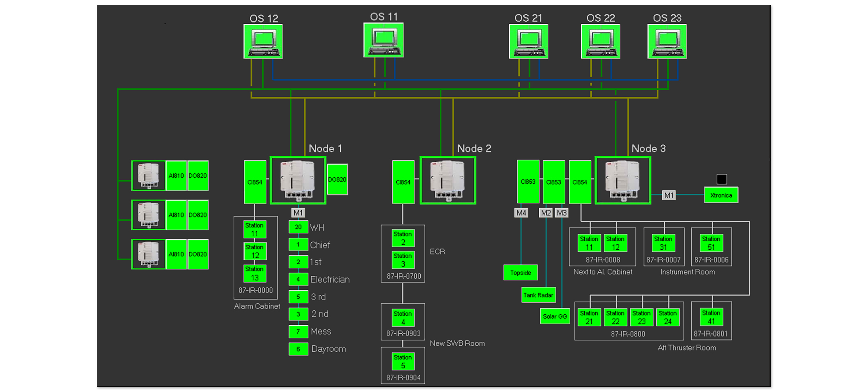Click the DO820 module beside Node 1

coord(337,180)
